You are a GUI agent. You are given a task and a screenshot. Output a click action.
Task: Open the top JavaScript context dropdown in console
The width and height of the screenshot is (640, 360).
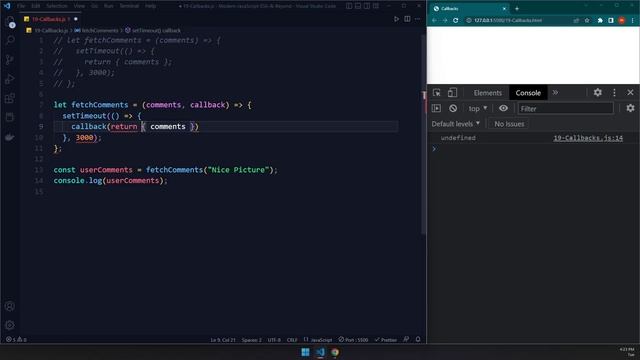pos(478,109)
